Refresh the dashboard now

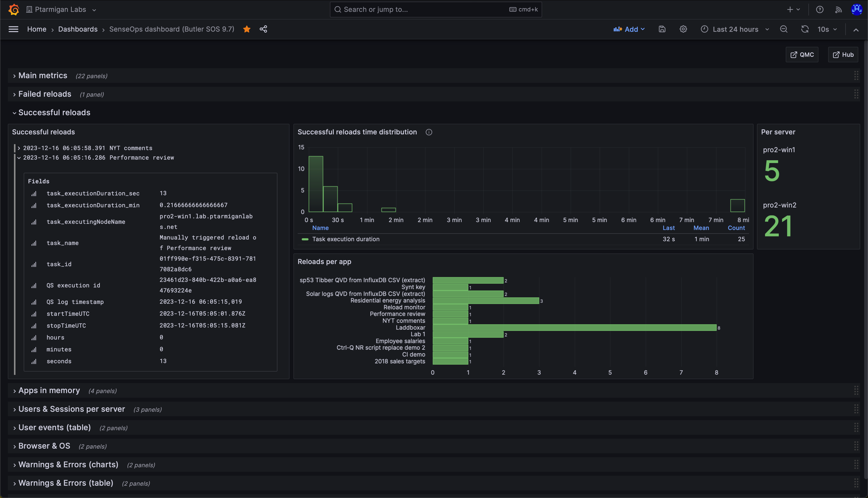coord(805,29)
